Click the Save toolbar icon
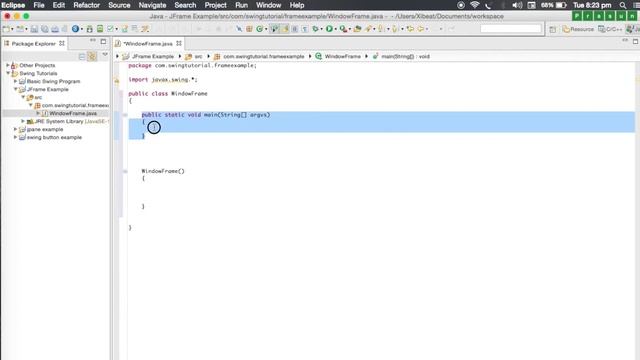This screenshot has width=640, height=360. [x=34, y=29]
